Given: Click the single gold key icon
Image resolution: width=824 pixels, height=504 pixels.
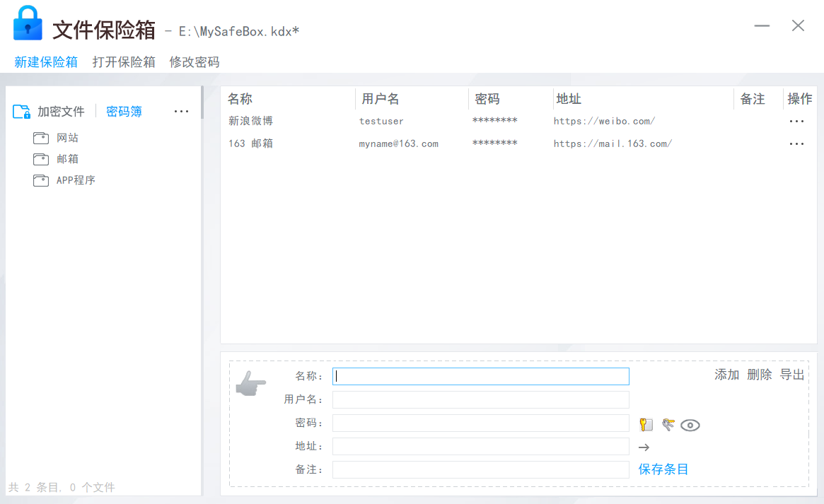Looking at the screenshot, I should tap(646, 424).
